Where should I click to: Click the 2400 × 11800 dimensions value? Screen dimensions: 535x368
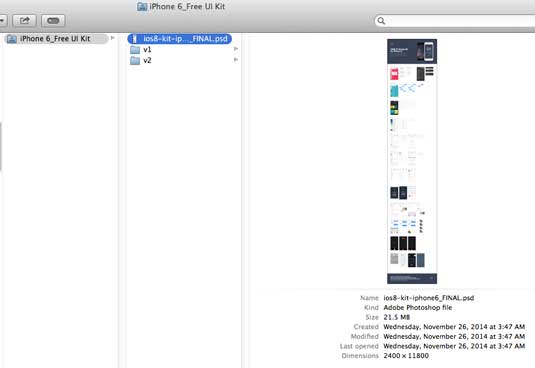406,356
